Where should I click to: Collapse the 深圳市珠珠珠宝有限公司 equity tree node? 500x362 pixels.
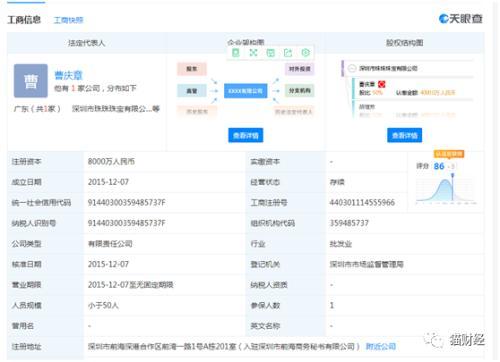352,68
